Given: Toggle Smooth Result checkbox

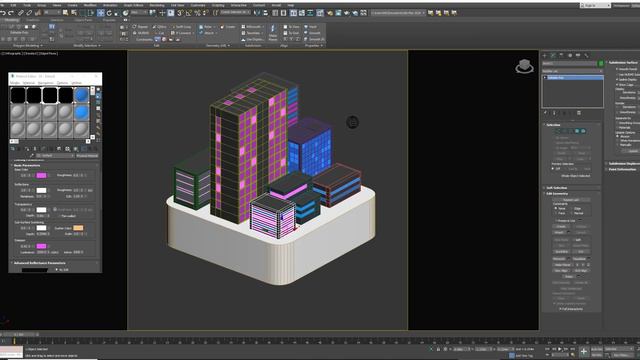Looking at the screenshot, I should (x=617, y=69).
